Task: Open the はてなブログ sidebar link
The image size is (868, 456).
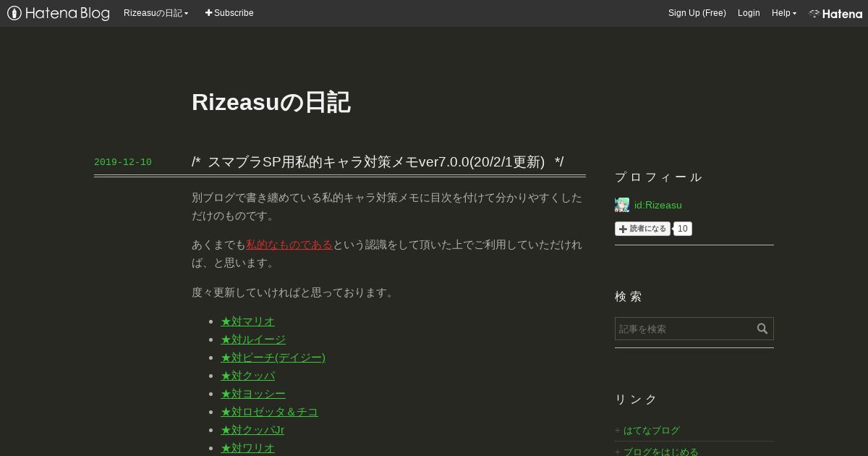Action: (x=652, y=431)
